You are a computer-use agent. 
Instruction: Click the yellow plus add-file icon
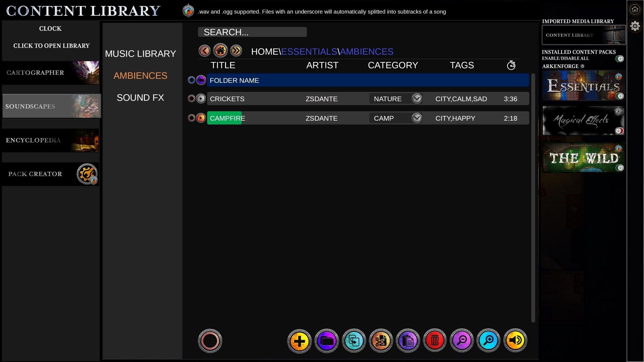pos(299,341)
